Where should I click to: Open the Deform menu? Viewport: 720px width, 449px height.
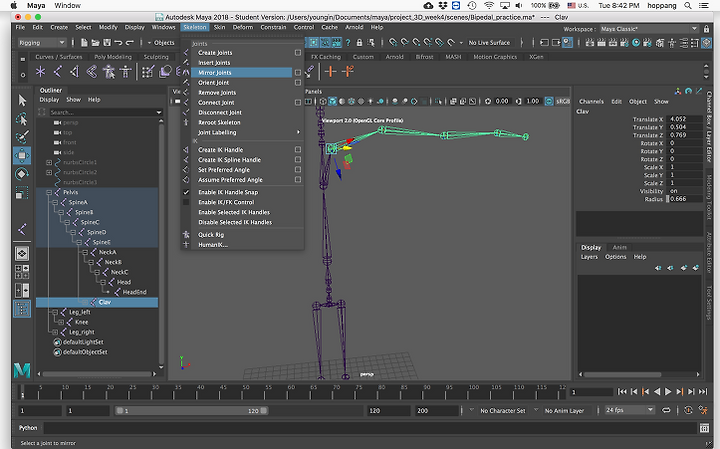pyautogui.click(x=242, y=27)
